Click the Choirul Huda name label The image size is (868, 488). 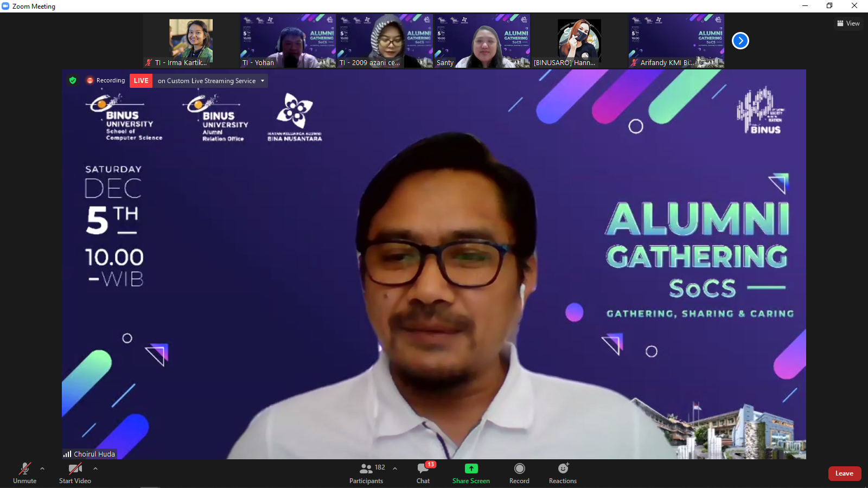(x=94, y=454)
